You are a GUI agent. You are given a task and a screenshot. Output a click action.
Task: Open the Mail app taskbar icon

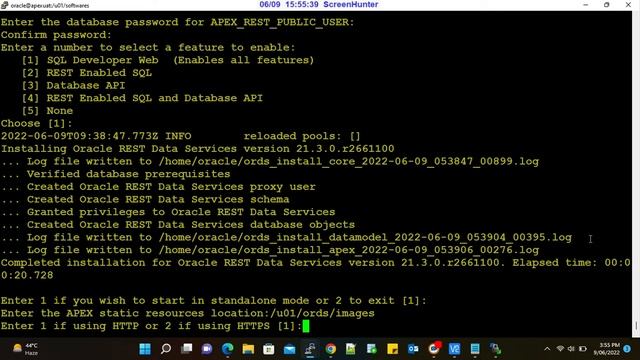pos(289,349)
